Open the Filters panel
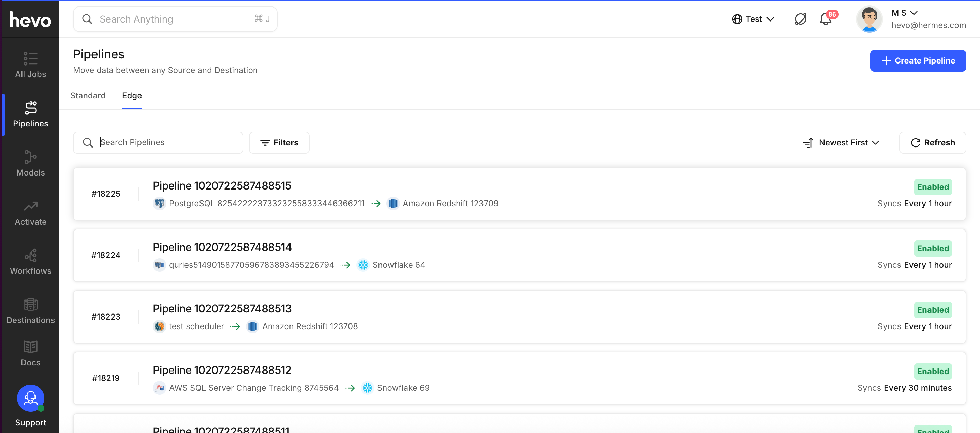The width and height of the screenshot is (980, 433). coord(279,142)
